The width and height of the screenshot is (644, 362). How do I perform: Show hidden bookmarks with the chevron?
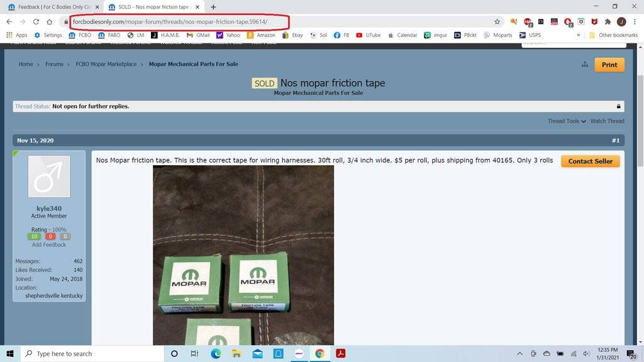tap(578, 35)
